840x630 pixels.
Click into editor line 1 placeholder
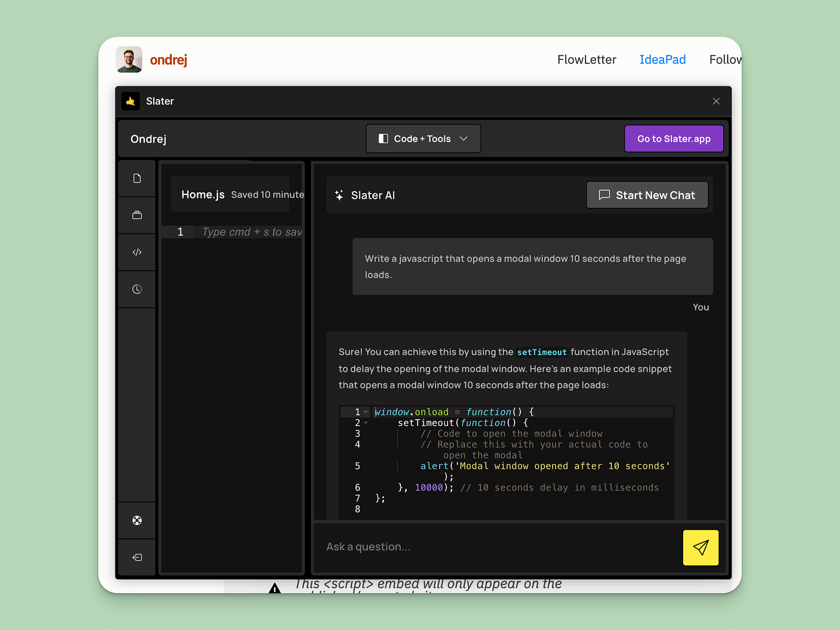pos(252,232)
